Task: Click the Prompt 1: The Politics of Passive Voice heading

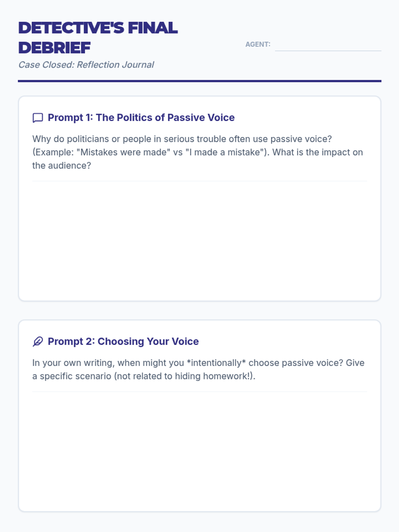Action: point(141,117)
